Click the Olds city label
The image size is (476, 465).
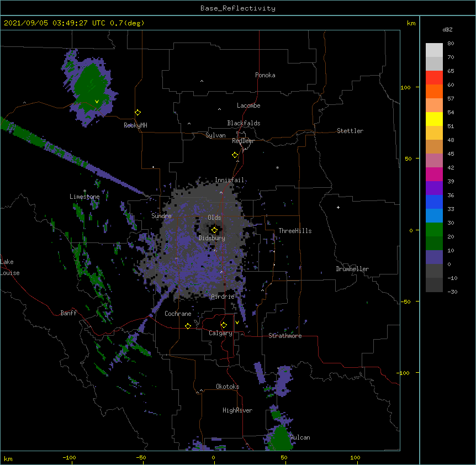coord(214,218)
